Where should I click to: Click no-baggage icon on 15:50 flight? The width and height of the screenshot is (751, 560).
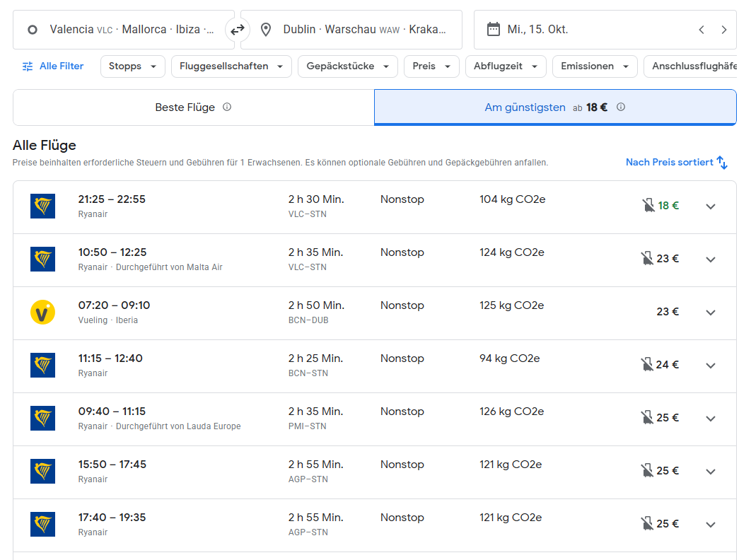coord(647,471)
